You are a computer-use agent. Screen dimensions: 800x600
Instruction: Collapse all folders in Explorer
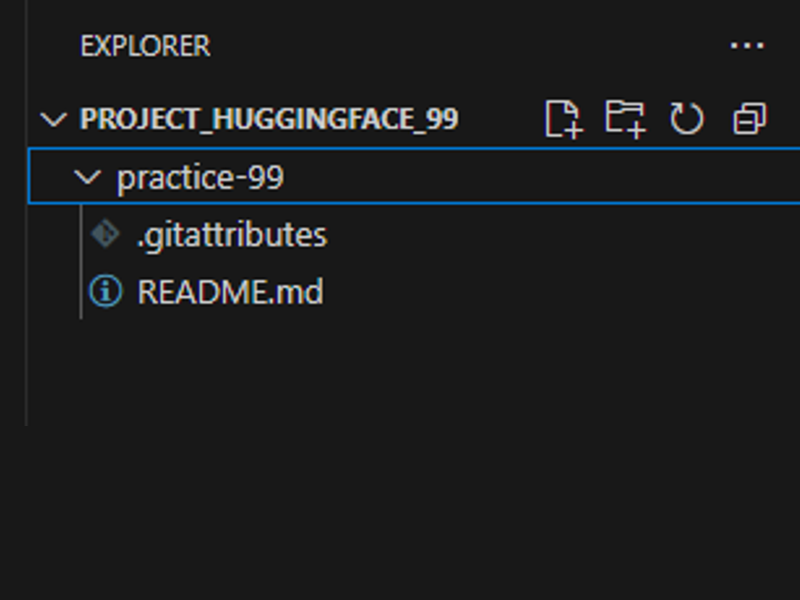pyautogui.click(x=749, y=119)
